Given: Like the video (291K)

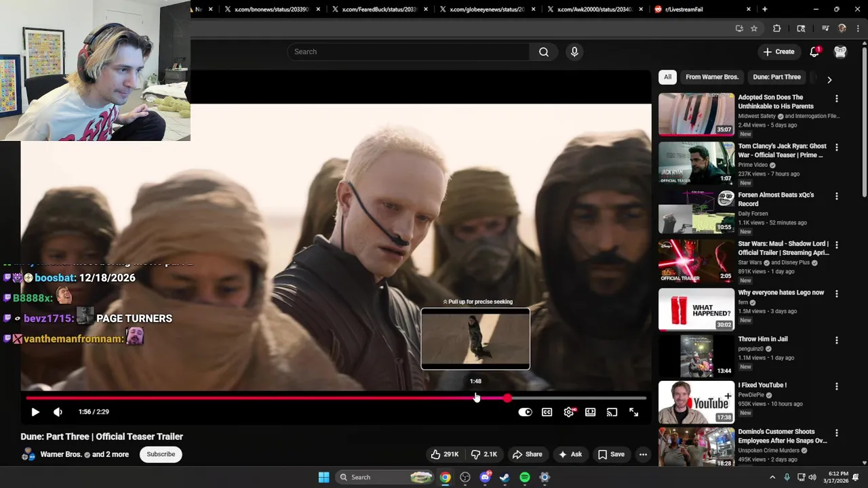Looking at the screenshot, I should point(445,454).
